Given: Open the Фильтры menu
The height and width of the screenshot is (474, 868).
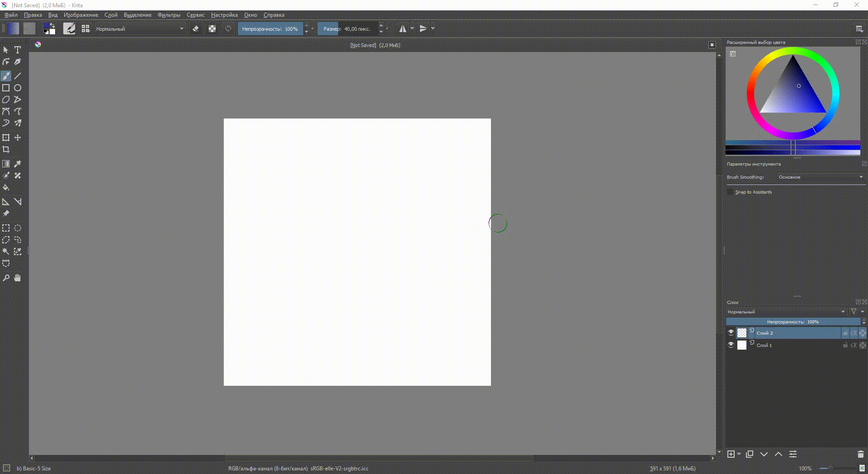Looking at the screenshot, I should click(169, 15).
